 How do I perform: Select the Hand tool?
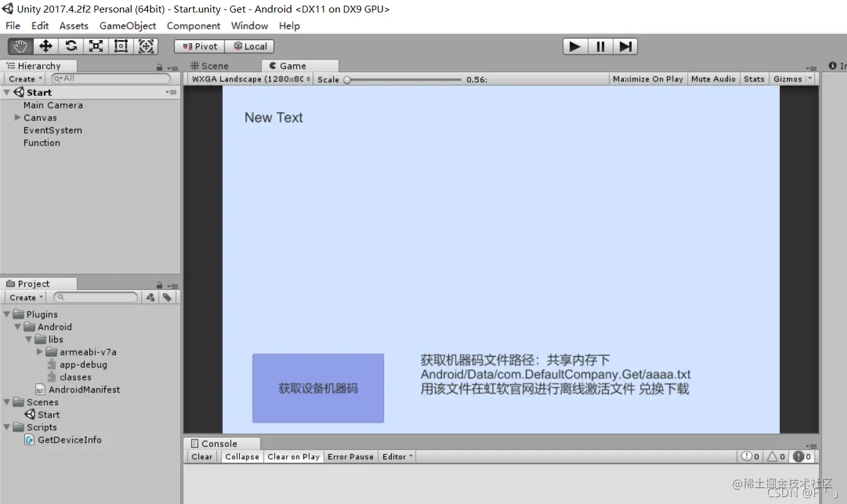[x=19, y=46]
